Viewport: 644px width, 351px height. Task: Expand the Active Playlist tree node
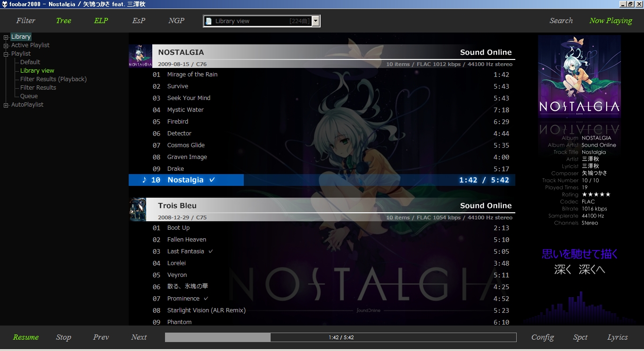coord(6,45)
